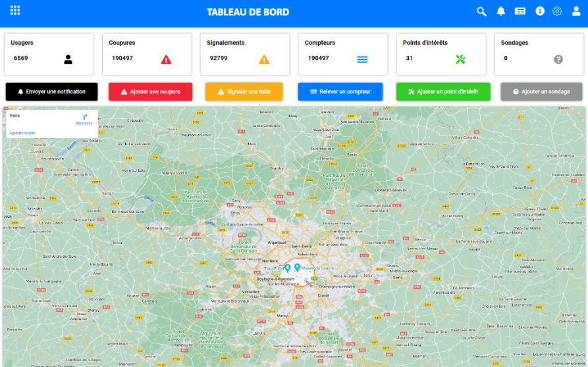Click Coupures count 190497

[x=122, y=58]
